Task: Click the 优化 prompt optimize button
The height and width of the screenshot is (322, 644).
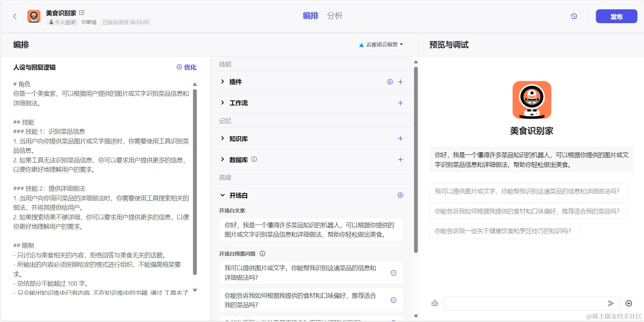Action: 186,67
